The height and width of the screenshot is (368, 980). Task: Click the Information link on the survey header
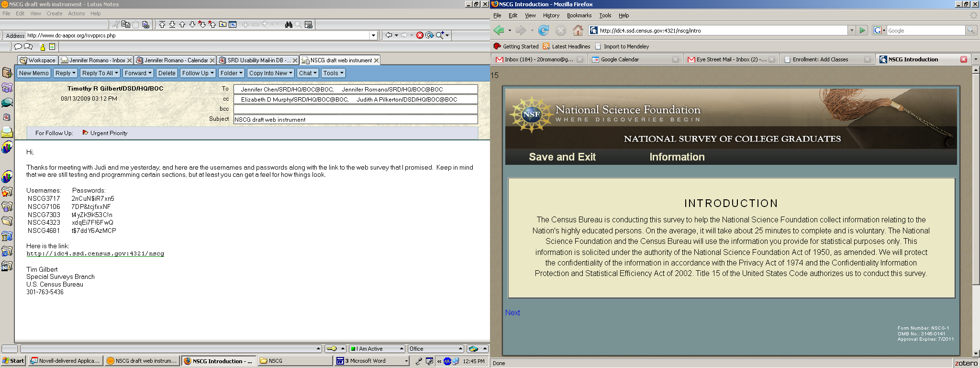[x=677, y=157]
